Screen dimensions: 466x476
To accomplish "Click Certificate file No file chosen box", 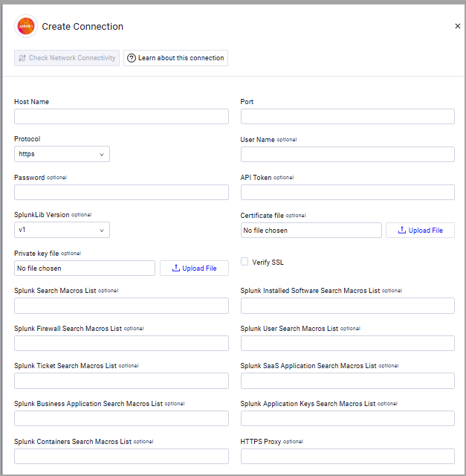I will pos(311,230).
